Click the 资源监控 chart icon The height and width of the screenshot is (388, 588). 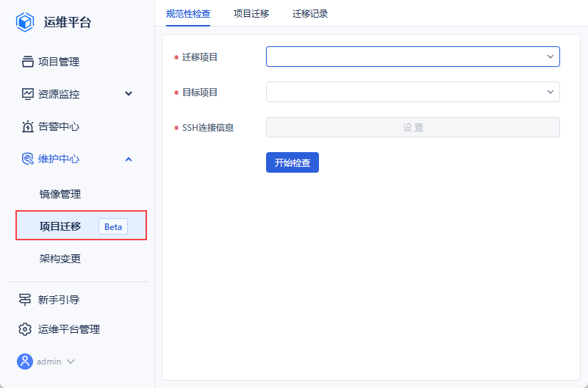coord(27,94)
